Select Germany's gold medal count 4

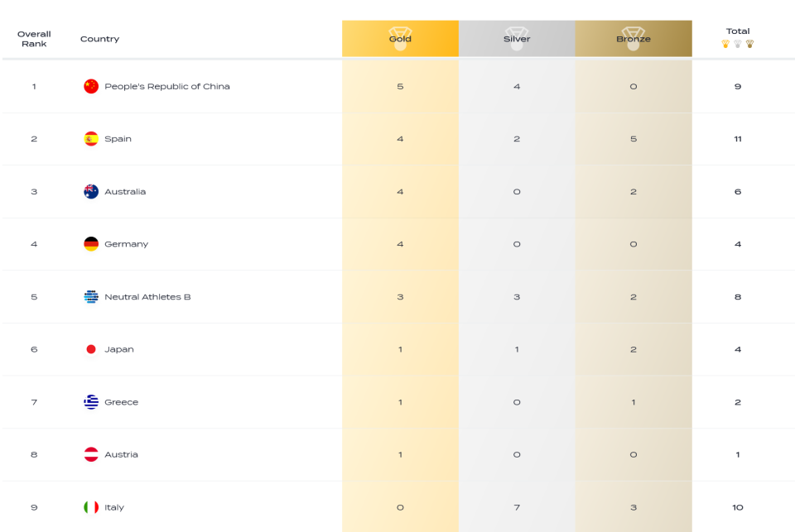point(400,244)
